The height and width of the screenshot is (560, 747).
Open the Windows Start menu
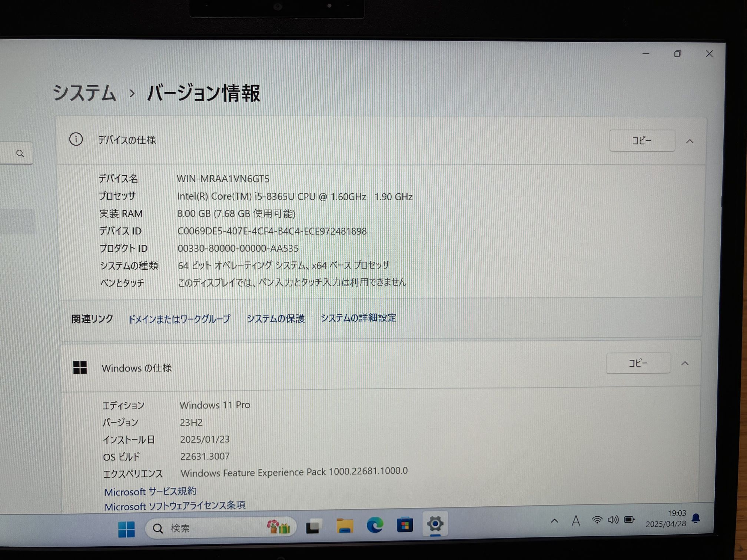[126, 529]
